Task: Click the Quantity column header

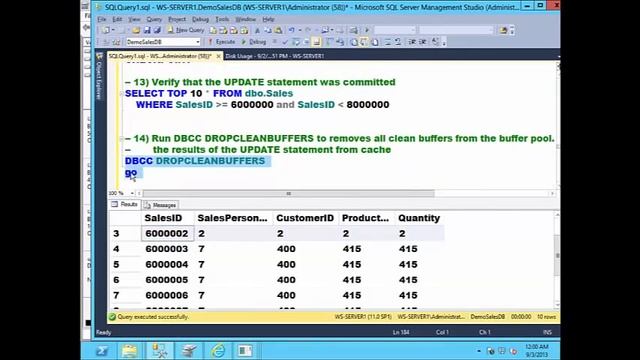Action: pos(419,218)
